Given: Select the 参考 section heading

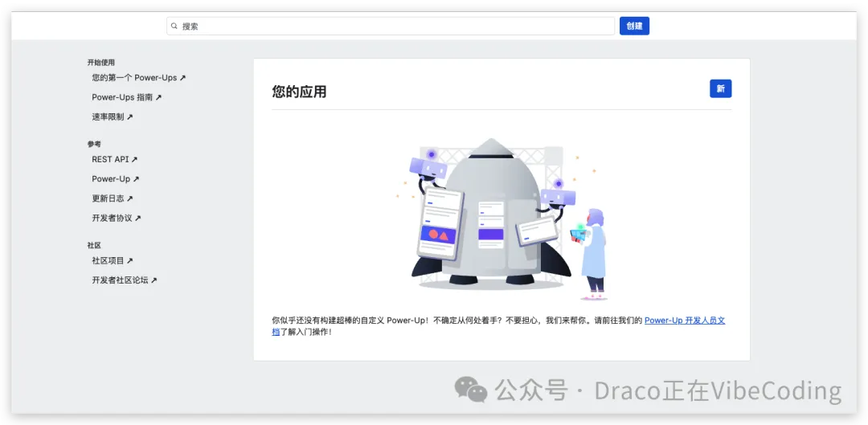Looking at the screenshot, I should coord(94,144).
